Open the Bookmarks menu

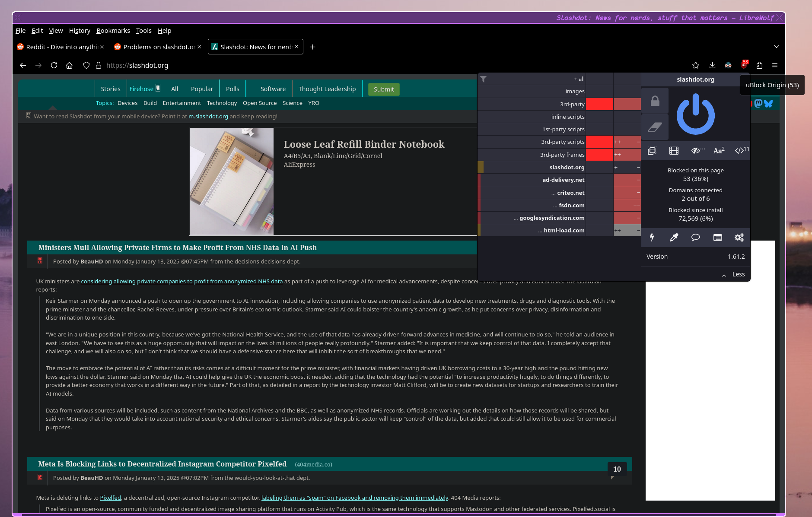[x=113, y=31]
